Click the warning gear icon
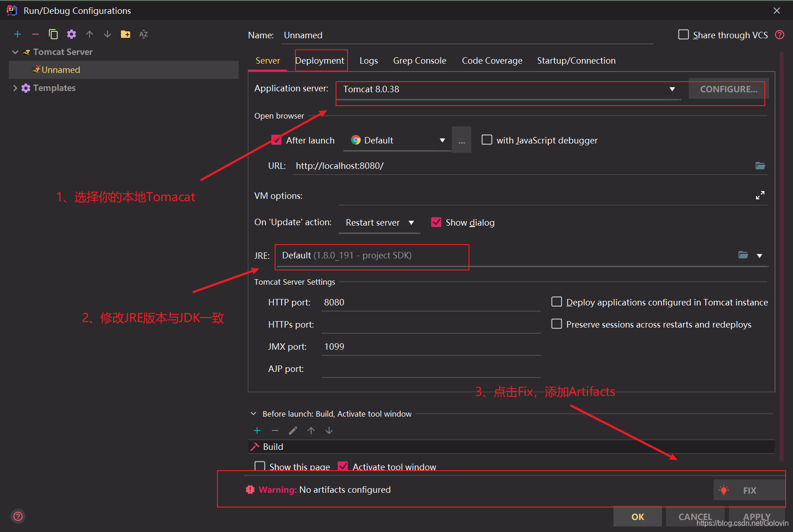This screenshot has height=532, width=793. pos(250,490)
